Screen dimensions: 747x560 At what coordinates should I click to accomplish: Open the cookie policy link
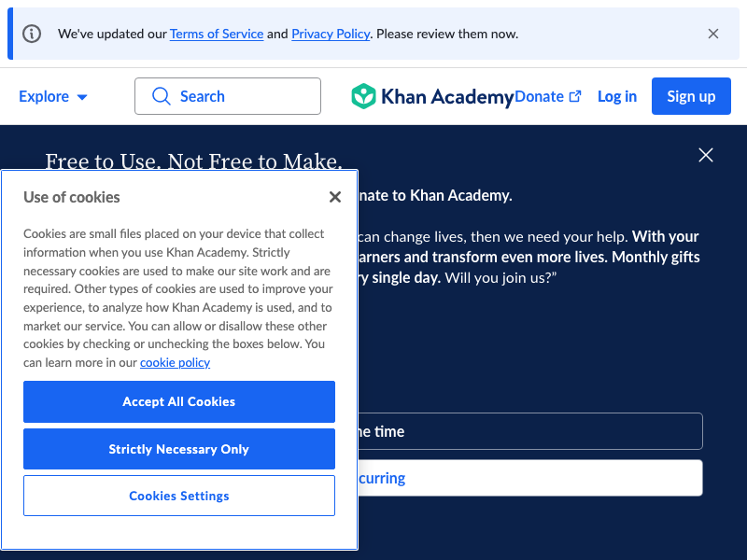[x=175, y=362]
